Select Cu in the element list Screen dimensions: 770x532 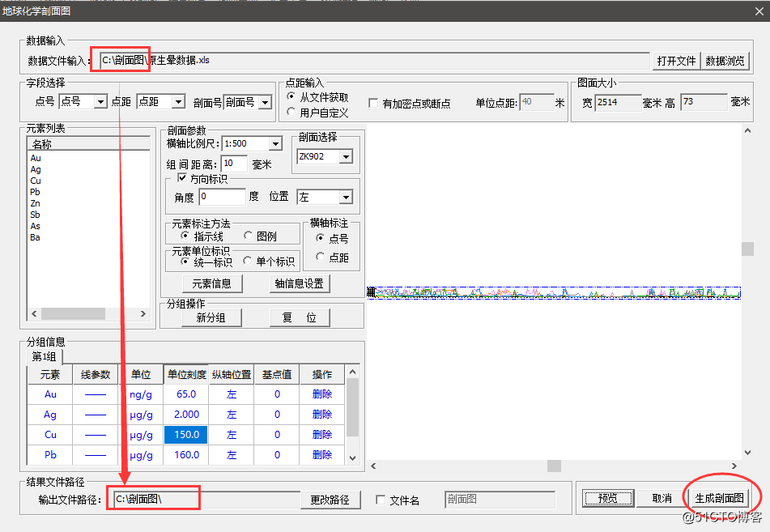coord(36,181)
